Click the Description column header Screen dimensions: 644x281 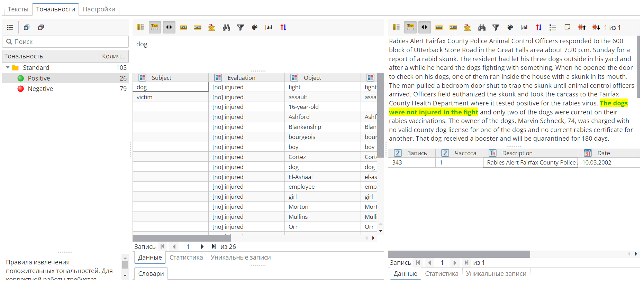(530, 153)
